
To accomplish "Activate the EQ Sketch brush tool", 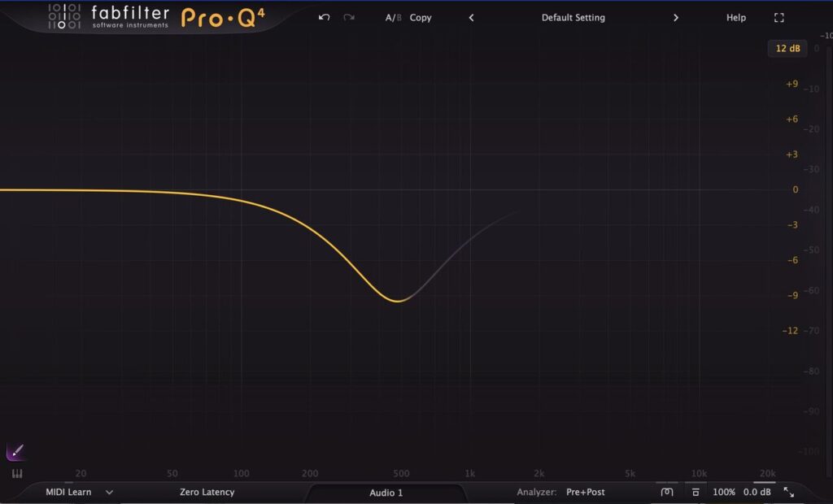I will pyautogui.click(x=16, y=451).
